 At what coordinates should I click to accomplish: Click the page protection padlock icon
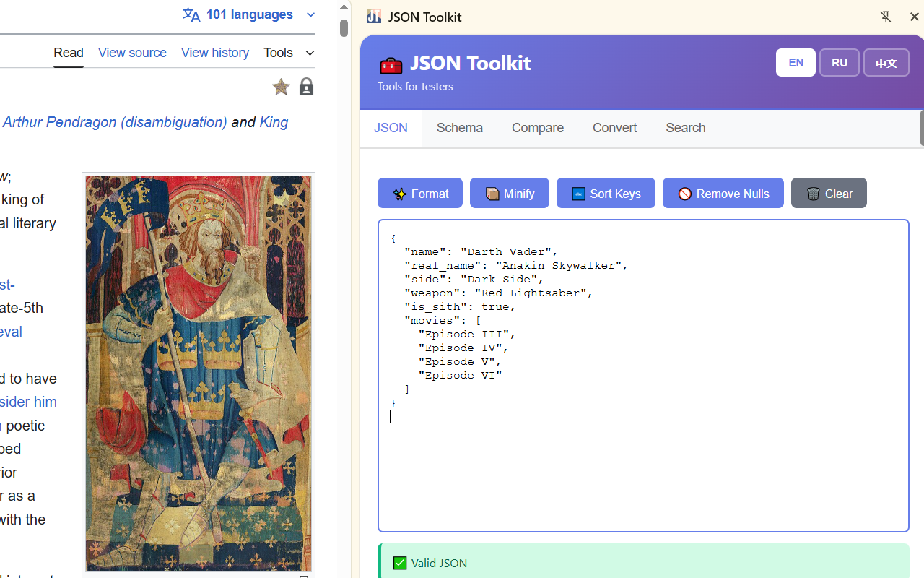point(306,87)
